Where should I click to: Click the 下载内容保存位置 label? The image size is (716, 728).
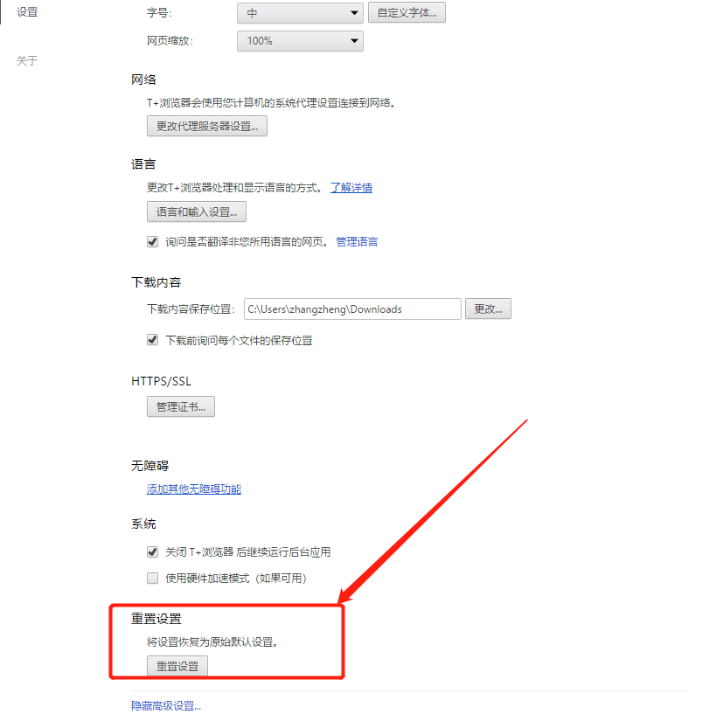[191, 309]
